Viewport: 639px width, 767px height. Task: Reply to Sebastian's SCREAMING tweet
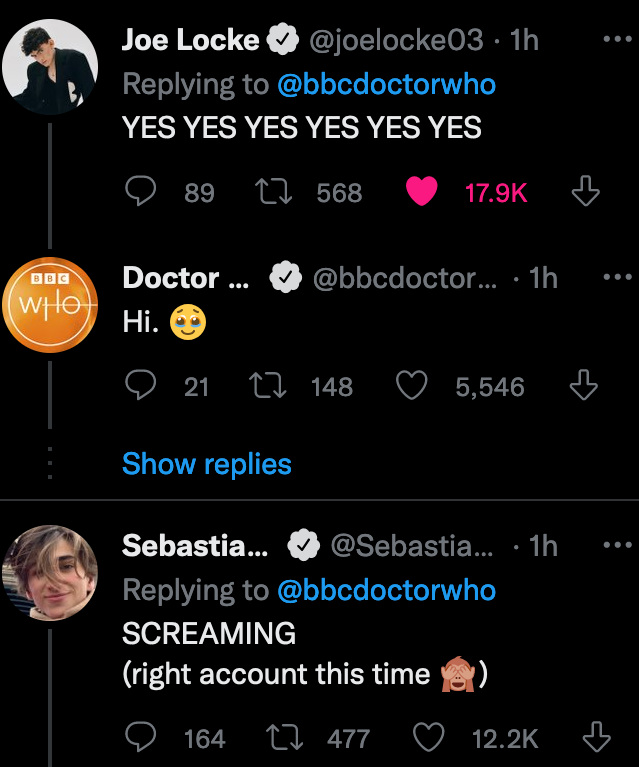pos(143,738)
